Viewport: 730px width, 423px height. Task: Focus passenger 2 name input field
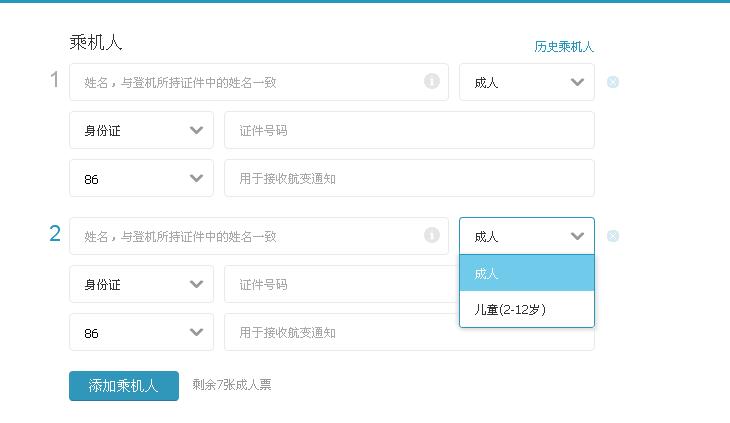pos(259,236)
